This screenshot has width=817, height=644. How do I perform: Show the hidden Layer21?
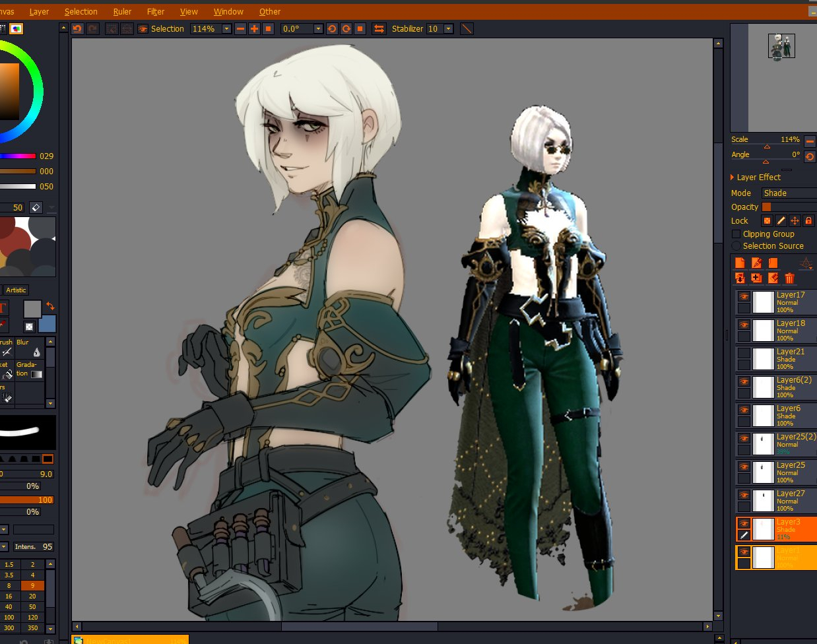[x=744, y=354]
